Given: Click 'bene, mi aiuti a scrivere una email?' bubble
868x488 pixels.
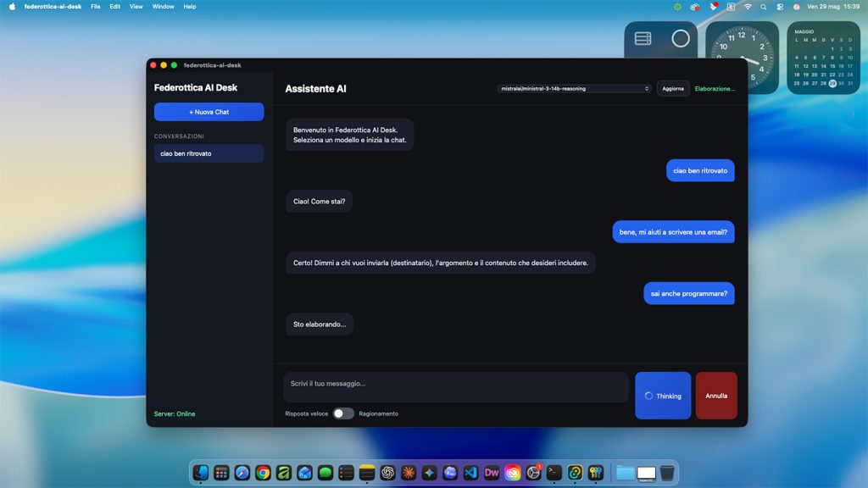Looking at the screenshot, I should 673,232.
